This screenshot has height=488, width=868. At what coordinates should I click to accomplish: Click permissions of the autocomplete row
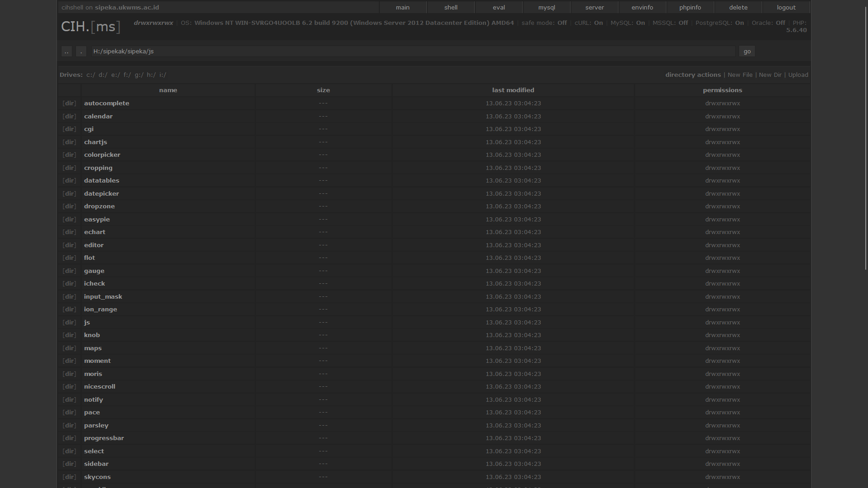coord(722,103)
